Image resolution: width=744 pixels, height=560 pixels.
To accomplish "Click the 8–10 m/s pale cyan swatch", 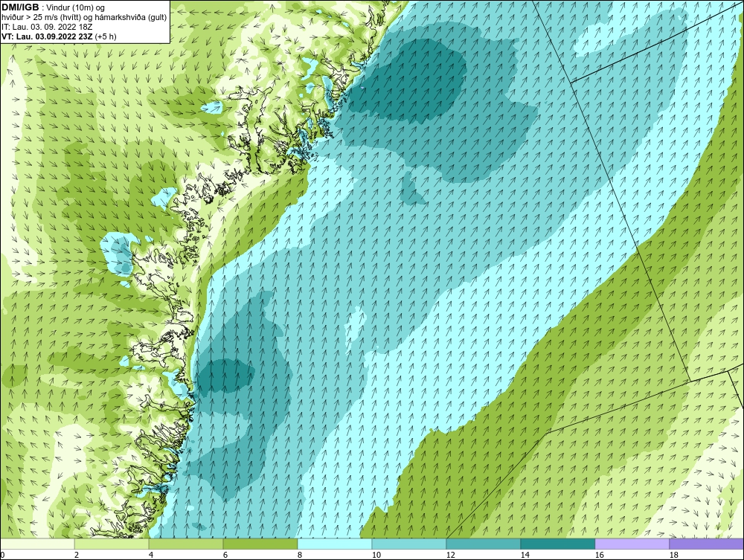I will pos(335,544).
